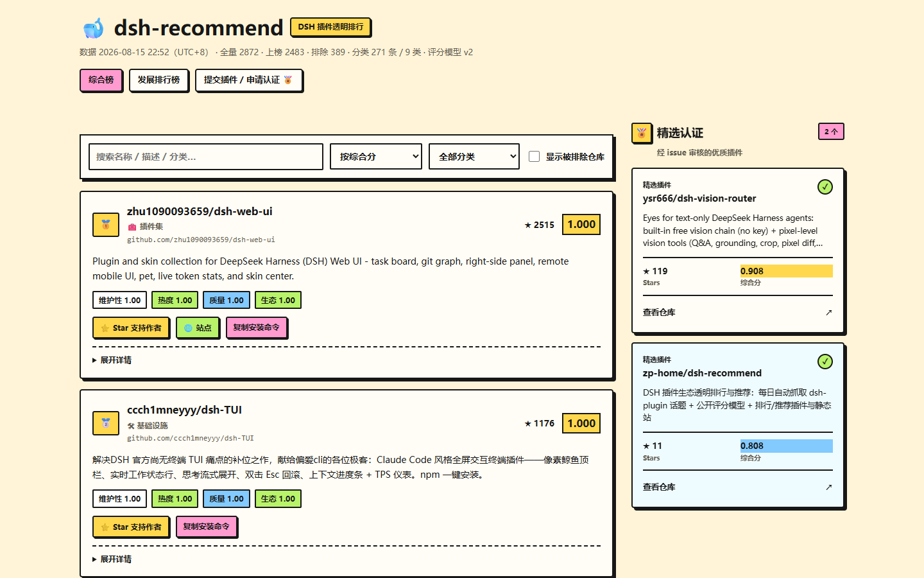This screenshot has width=924, height=578.
Task: Open the 全部分类 category dropdown
Action: (x=474, y=157)
